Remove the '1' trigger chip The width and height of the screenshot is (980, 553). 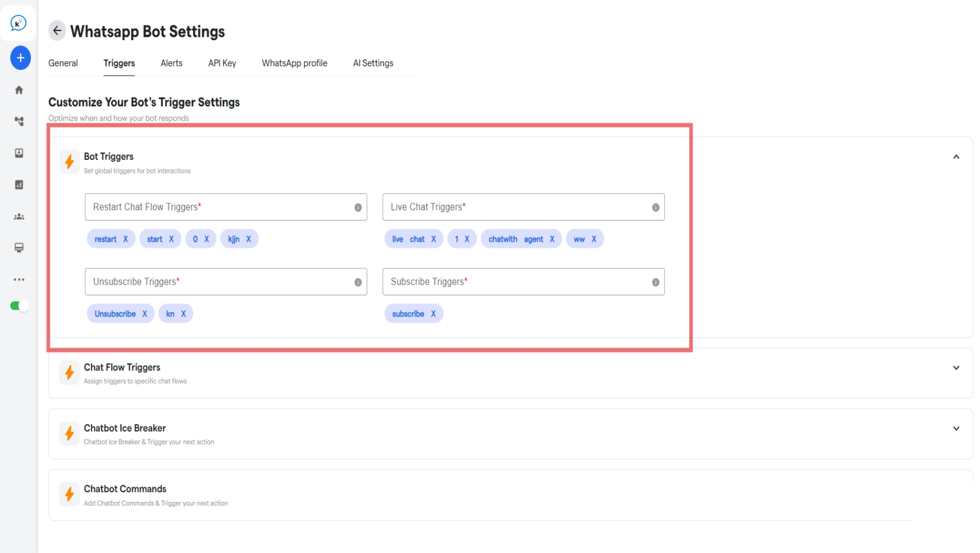(x=467, y=239)
